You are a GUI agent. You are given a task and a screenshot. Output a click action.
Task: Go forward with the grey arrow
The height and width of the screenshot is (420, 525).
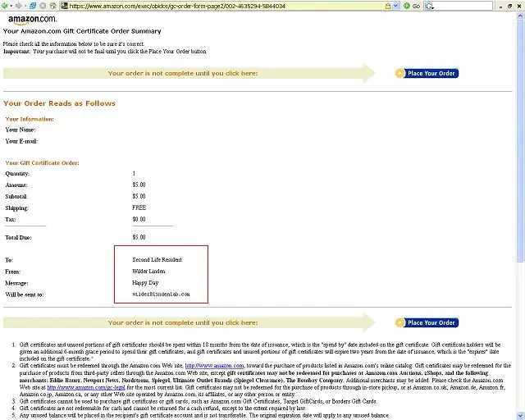click(x=19, y=6)
